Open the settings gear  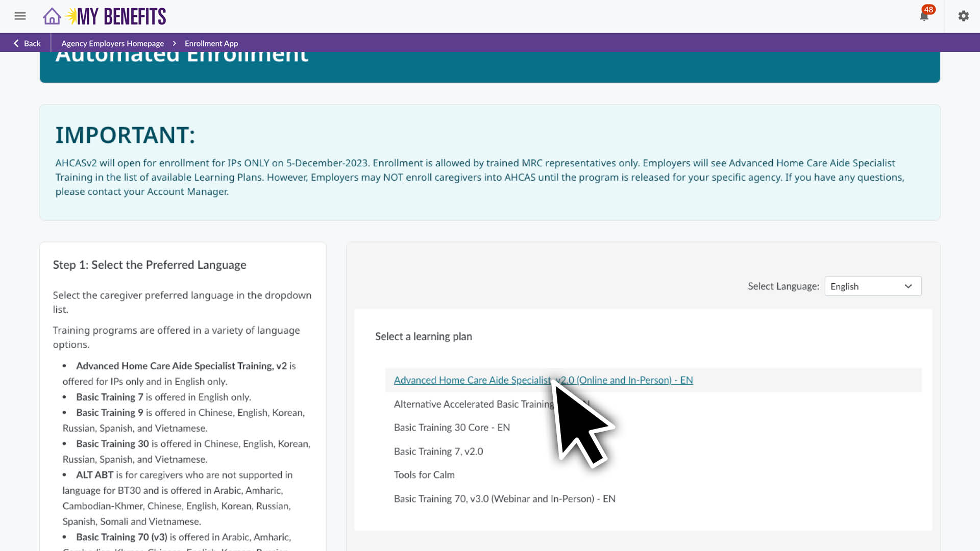pos(963,16)
